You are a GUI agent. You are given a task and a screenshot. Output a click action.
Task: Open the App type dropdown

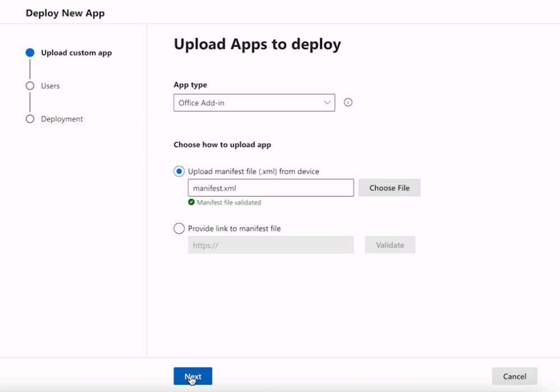254,103
